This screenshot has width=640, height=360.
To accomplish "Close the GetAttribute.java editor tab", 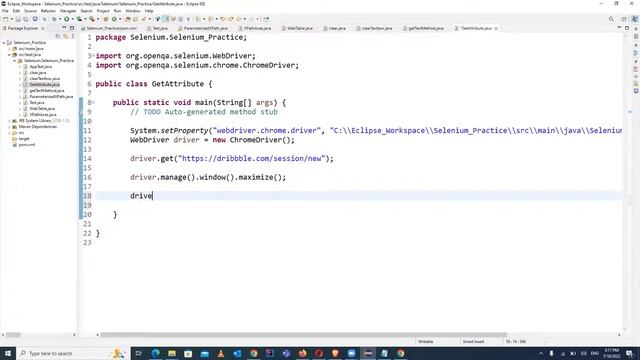I will pos(496,28).
